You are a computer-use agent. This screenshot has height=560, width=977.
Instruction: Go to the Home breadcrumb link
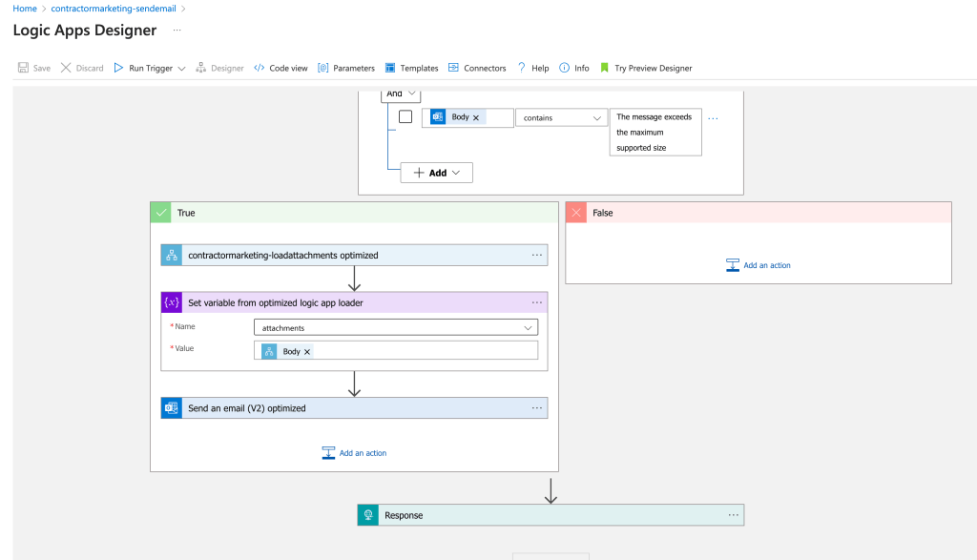pyautogui.click(x=25, y=9)
